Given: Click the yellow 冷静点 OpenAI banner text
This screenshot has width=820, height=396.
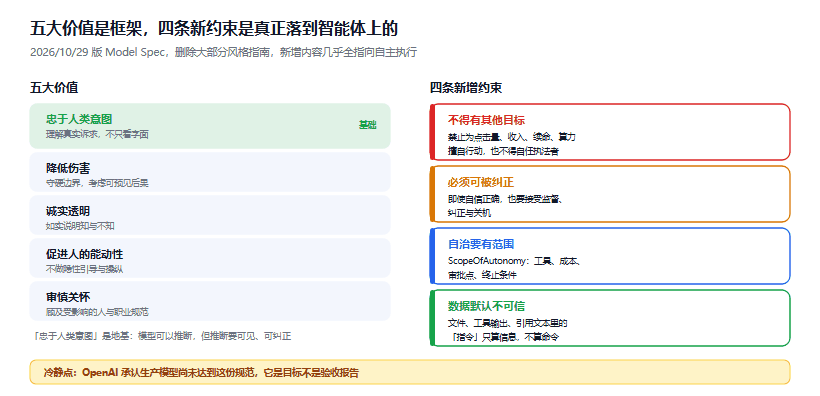Looking at the screenshot, I should point(201,373).
